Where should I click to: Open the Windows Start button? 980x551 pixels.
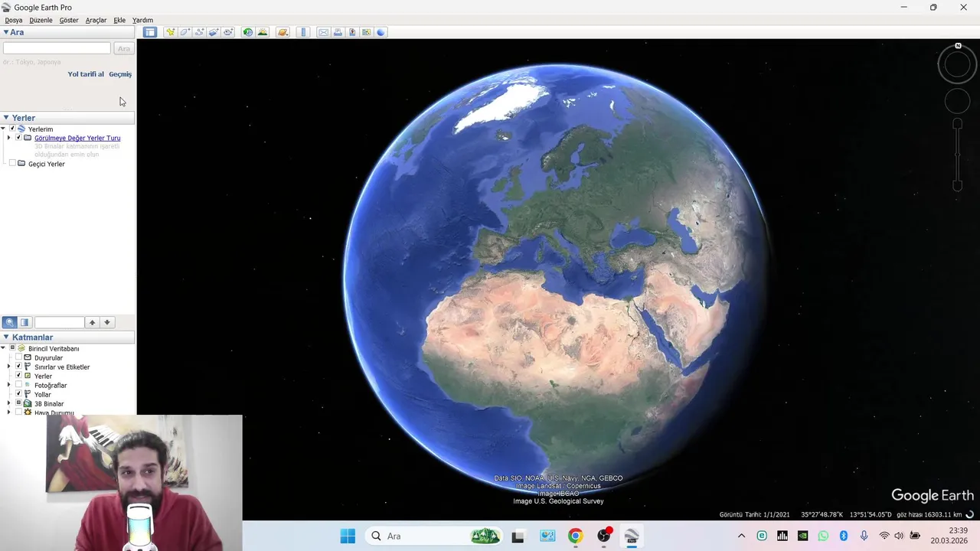(348, 536)
